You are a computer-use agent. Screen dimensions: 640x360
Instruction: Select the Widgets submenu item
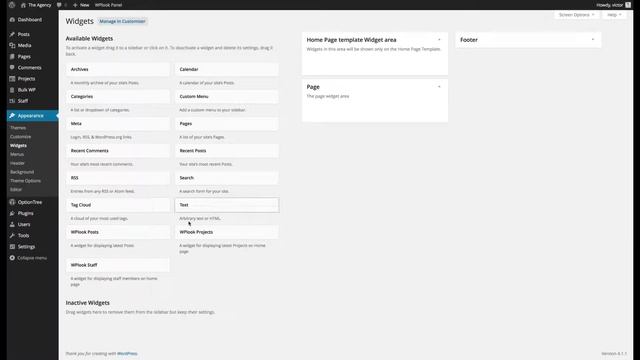click(x=18, y=145)
